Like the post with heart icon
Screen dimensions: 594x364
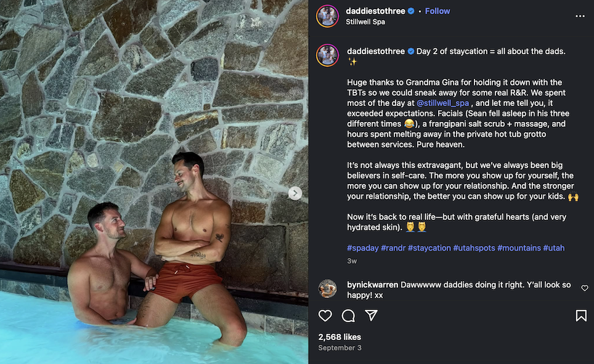(325, 316)
